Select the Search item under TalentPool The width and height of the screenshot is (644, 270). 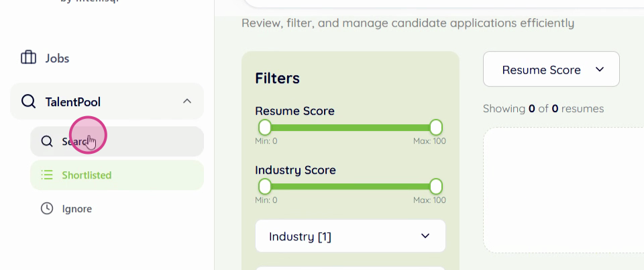click(x=117, y=141)
